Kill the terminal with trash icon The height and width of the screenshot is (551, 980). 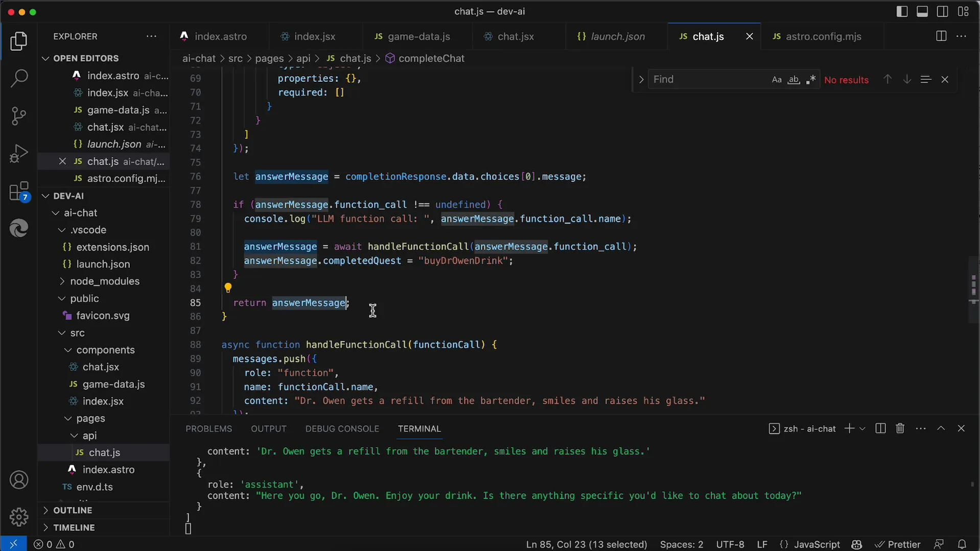tap(900, 428)
